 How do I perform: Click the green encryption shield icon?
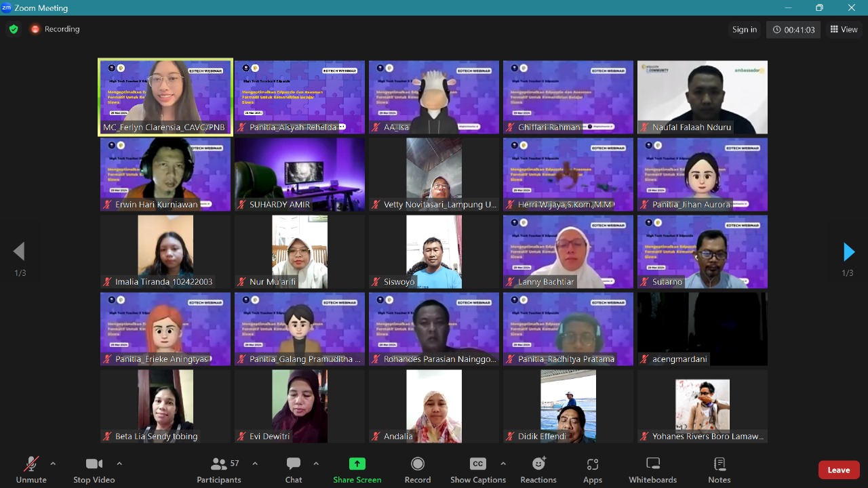(14, 29)
